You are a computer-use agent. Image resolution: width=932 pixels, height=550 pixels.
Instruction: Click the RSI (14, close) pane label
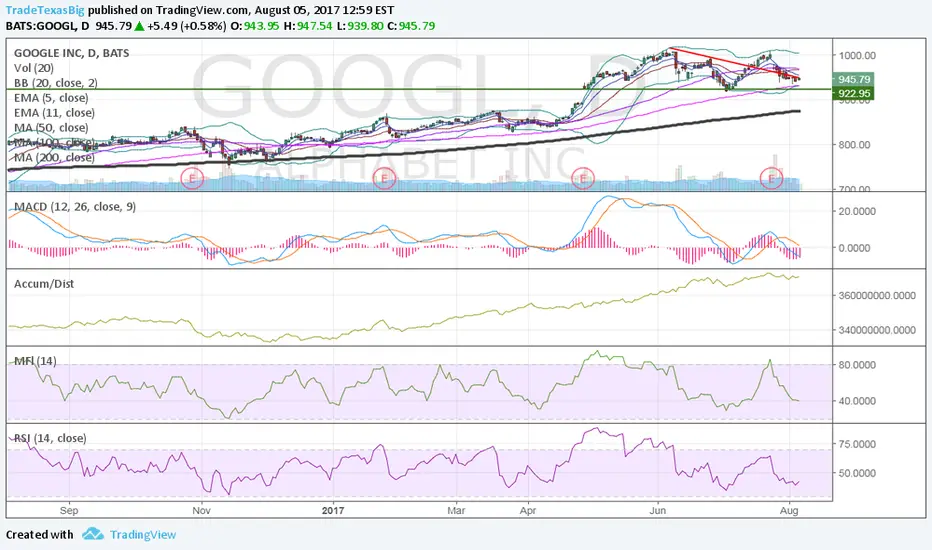pyautogui.click(x=50, y=438)
